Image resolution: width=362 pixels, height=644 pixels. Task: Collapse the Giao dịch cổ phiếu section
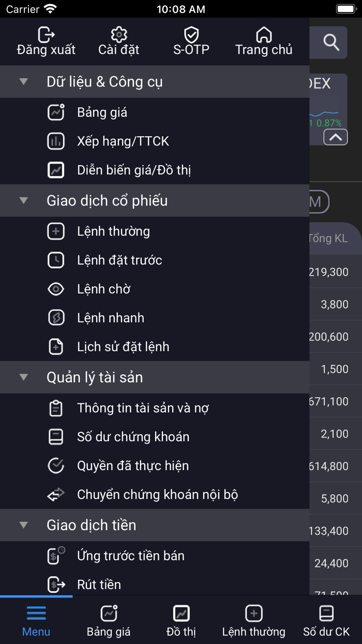23,200
